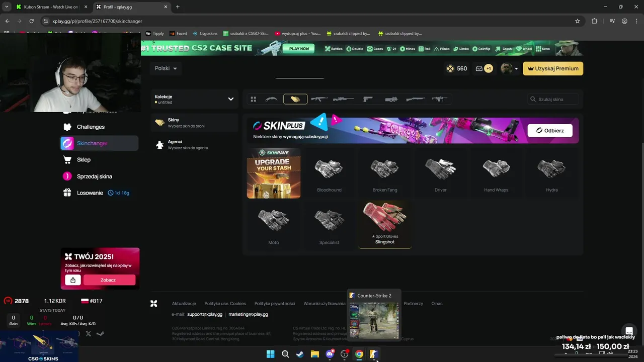The width and height of the screenshot is (644, 362).
Task: Filter skins by knife category
Action: [x=271, y=99]
